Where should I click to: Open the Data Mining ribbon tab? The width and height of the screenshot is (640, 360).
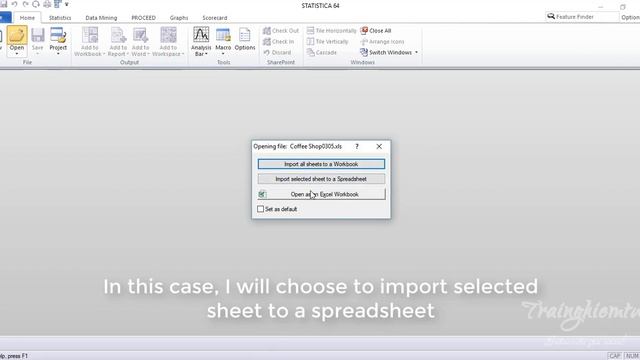click(101, 18)
